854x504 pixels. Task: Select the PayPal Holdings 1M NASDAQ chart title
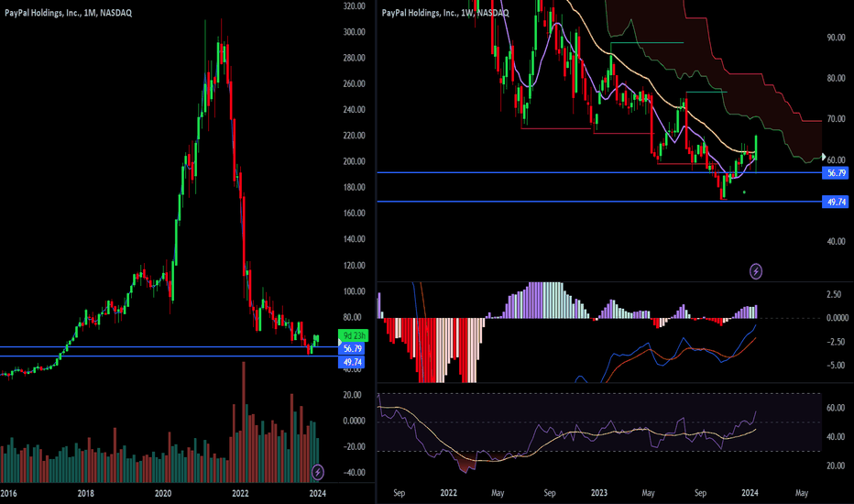coord(68,13)
